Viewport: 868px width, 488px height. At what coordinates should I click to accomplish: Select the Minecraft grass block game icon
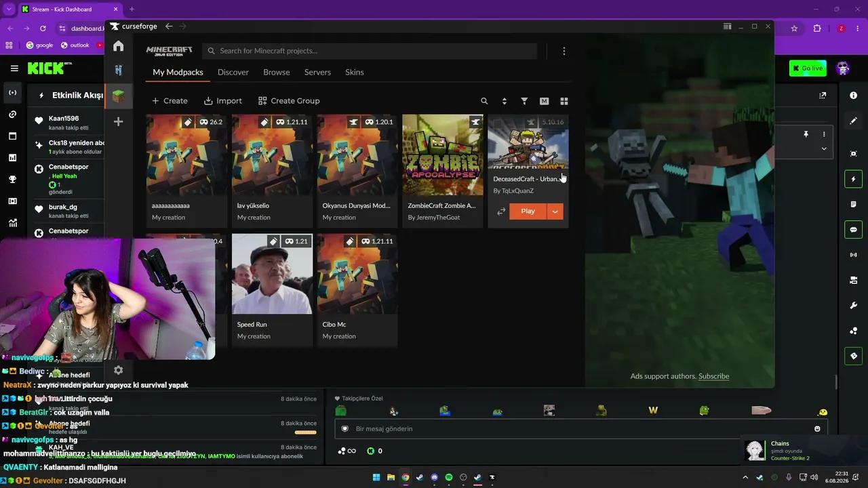119,96
